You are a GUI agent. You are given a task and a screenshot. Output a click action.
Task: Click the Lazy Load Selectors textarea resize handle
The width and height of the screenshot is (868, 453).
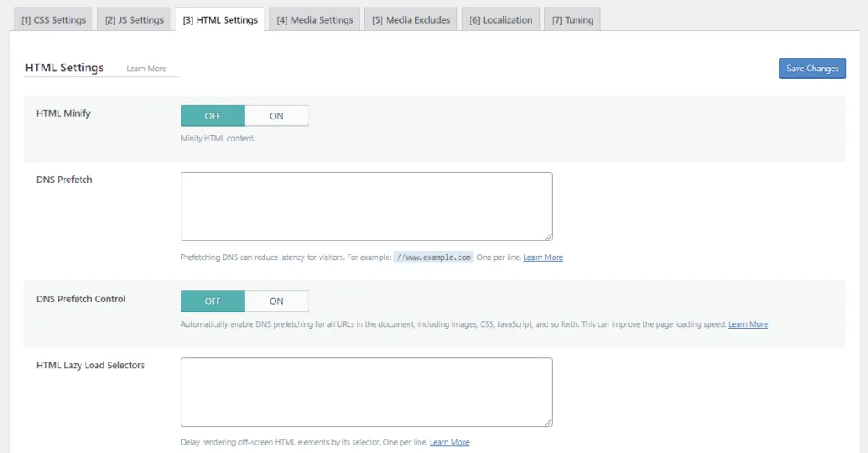pos(548,423)
